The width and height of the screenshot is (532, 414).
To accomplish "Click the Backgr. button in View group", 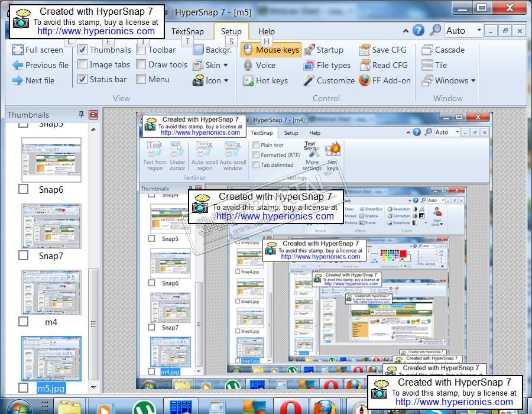I will pos(213,50).
